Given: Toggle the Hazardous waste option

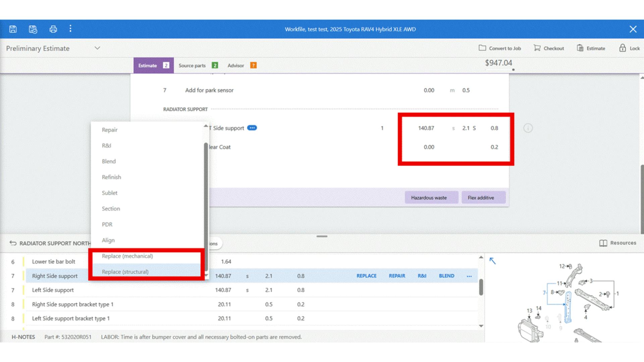Looking at the screenshot, I should [432, 197].
